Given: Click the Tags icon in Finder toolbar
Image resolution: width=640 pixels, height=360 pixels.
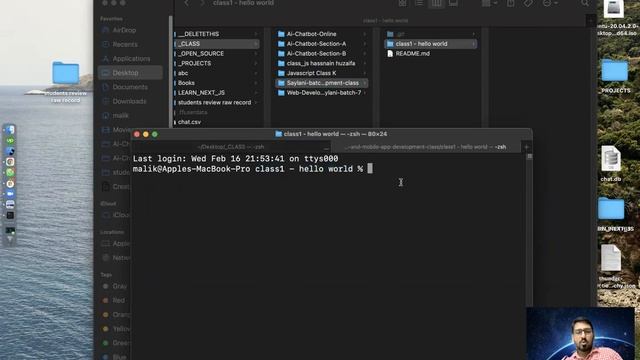Looking at the screenshot, I should pyautogui.click(x=528, y=3).
